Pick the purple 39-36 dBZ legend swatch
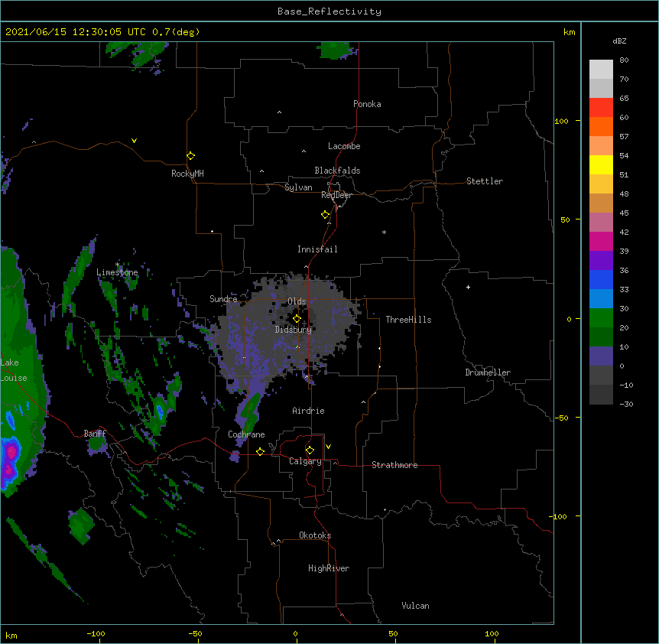The height and width of the screenshot is (644, 659). 601,260
